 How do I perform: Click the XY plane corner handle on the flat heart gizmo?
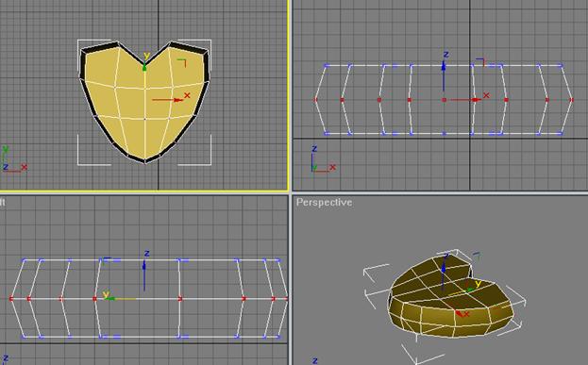[182, 62]
